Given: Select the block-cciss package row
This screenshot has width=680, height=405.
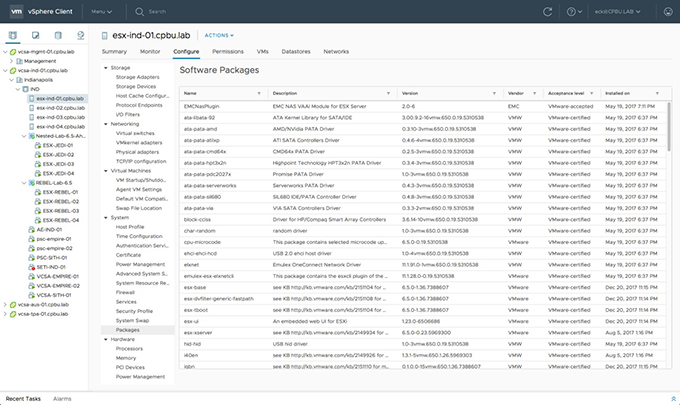Looking at the screenshot, I should (423, 219).
